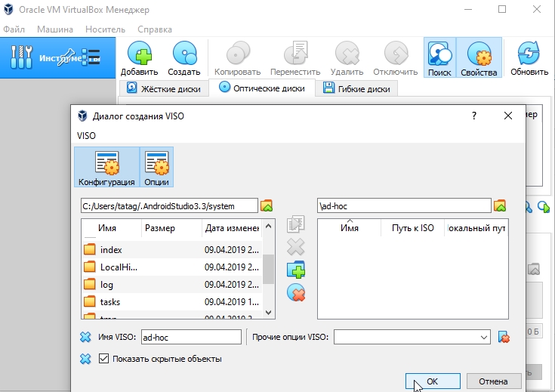Click the blue X icon beside Имя VISO
555x392 pixels.
click(x=85, y=337)
